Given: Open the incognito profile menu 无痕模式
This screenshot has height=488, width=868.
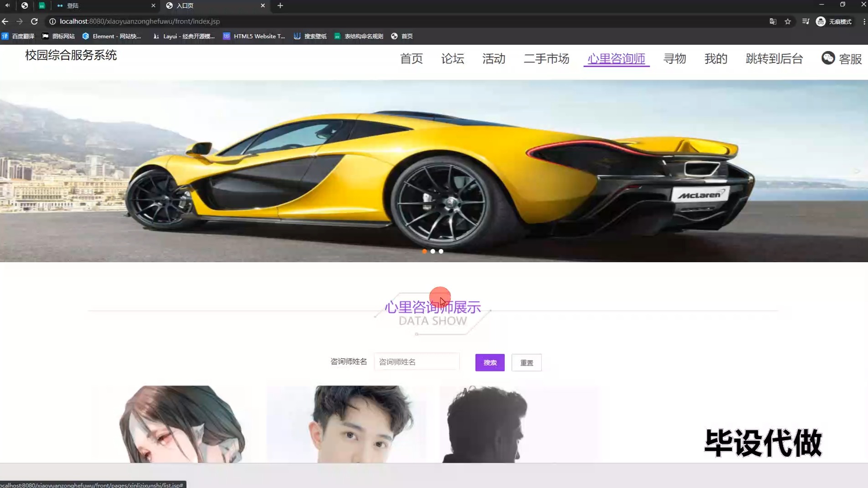Looking at the screenshot, I should pos(834,21).
